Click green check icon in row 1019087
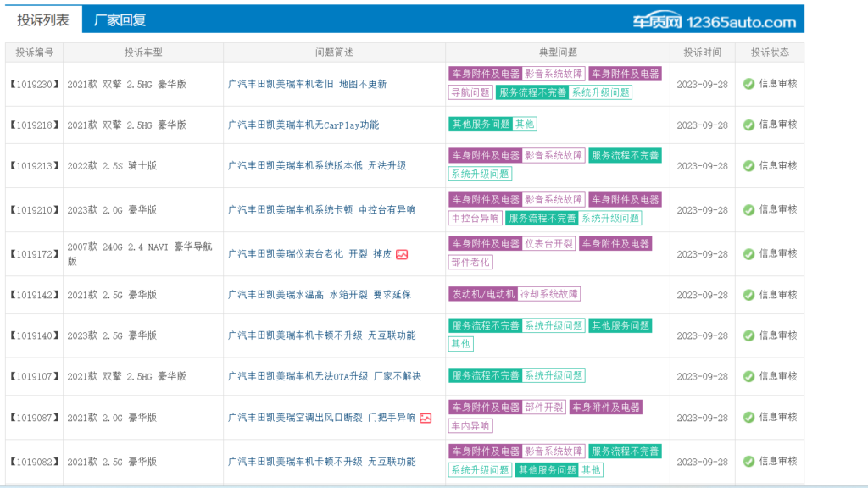The height and width of the screenshot is (488, 868). click(x=749, y=418)
